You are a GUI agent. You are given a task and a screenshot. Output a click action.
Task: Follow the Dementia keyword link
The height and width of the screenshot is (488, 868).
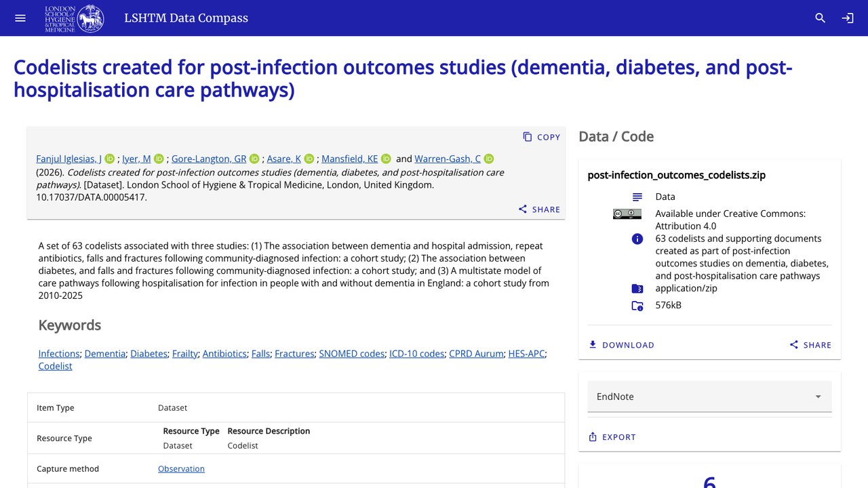pos(105,354)
